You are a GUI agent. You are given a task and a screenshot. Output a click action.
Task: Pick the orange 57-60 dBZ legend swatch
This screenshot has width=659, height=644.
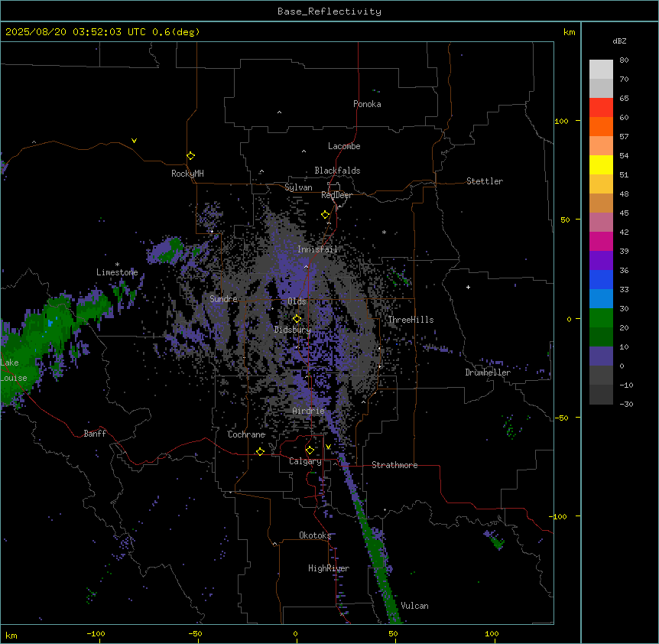tap(601, 126)
